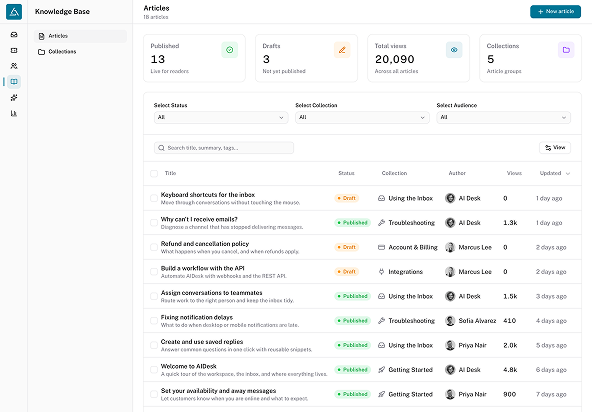This screenshot has height=412, width=592.
Task: Click the Collection column header
Action: click(x=394, y=173)
